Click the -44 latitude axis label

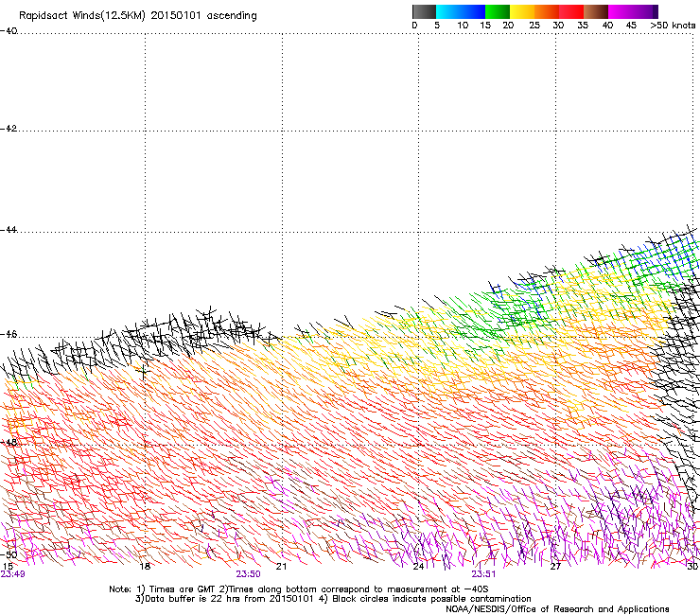click(9, 230)
